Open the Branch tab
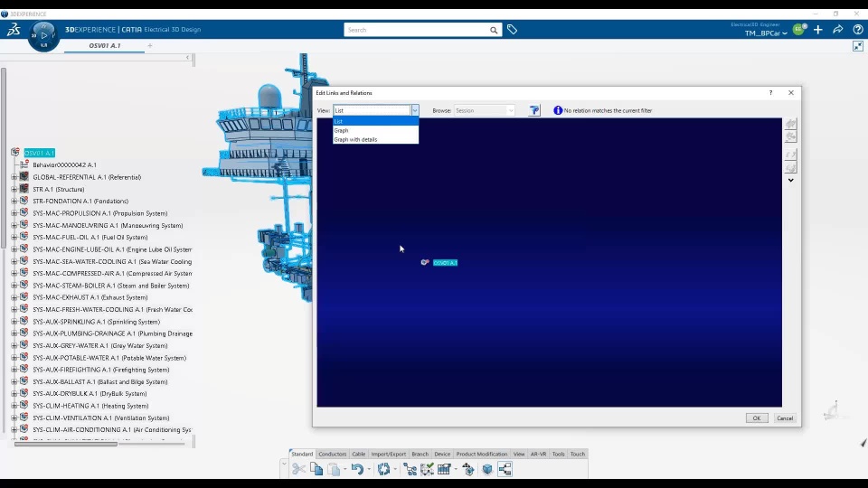 coord(420,454)
